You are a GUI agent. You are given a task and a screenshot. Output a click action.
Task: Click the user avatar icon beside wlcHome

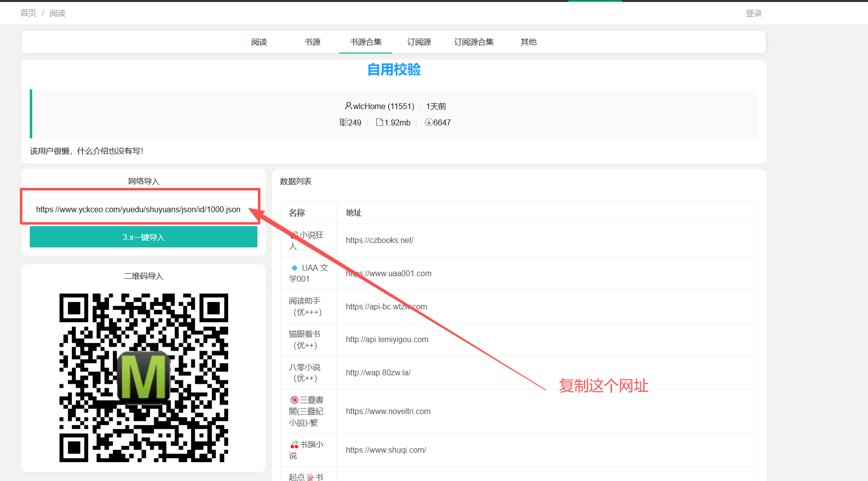coord(349,106)
